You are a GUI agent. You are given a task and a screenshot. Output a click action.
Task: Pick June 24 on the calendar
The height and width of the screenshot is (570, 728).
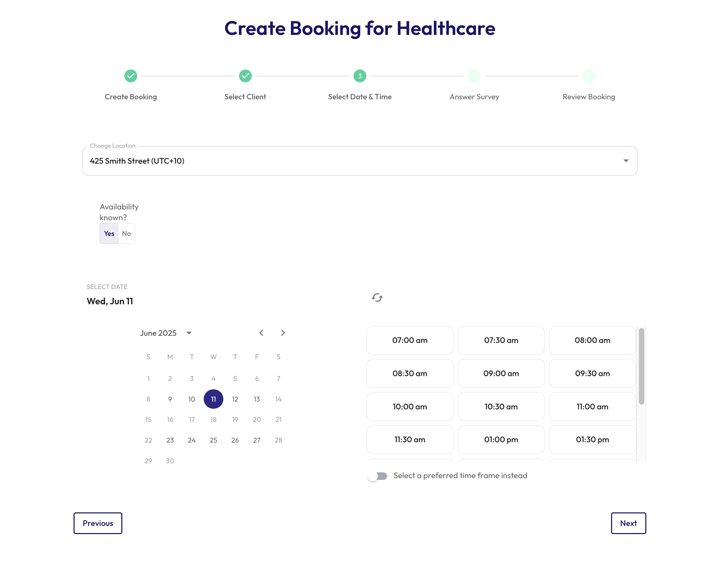[x=191, y=440]
